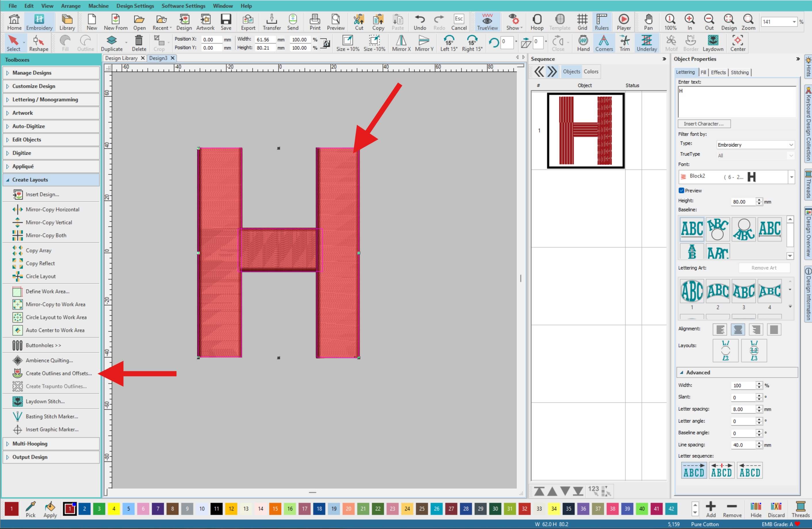Switch to Colors in Sequence panel
Image resolution: width=812 pixels, height=529 pixels.
click(x=591, y=72)
